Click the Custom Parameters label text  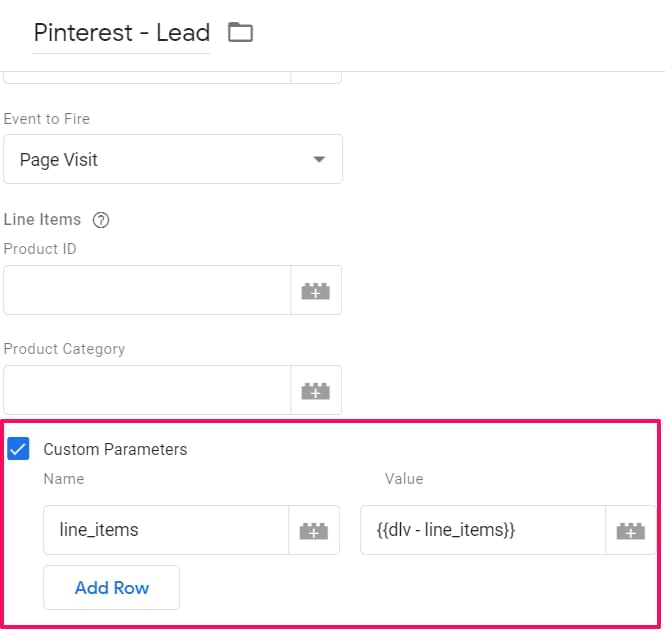tap(115, 449)
